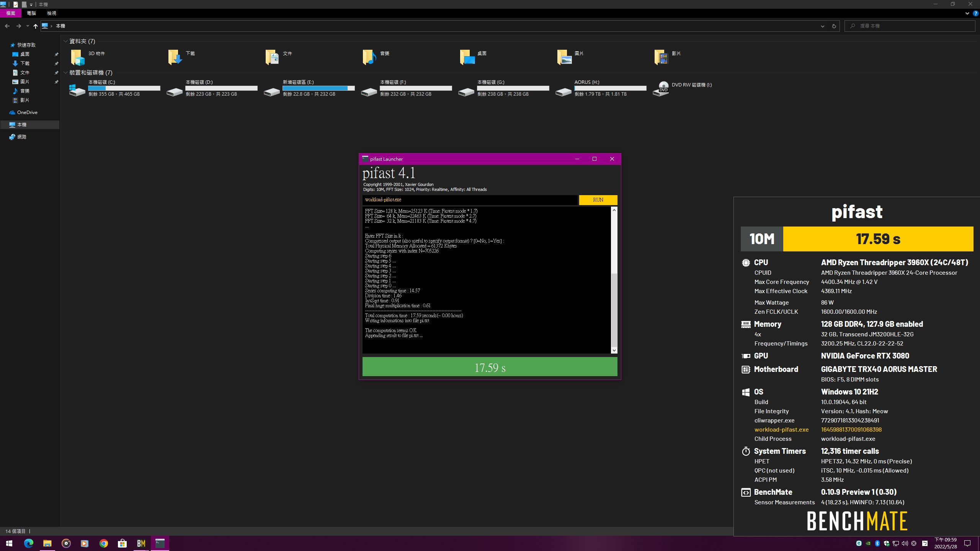980x551 pixels.
Task: Click the Bluetooth system tray icon
Action: pyautogui.click(x=877, y=543)
